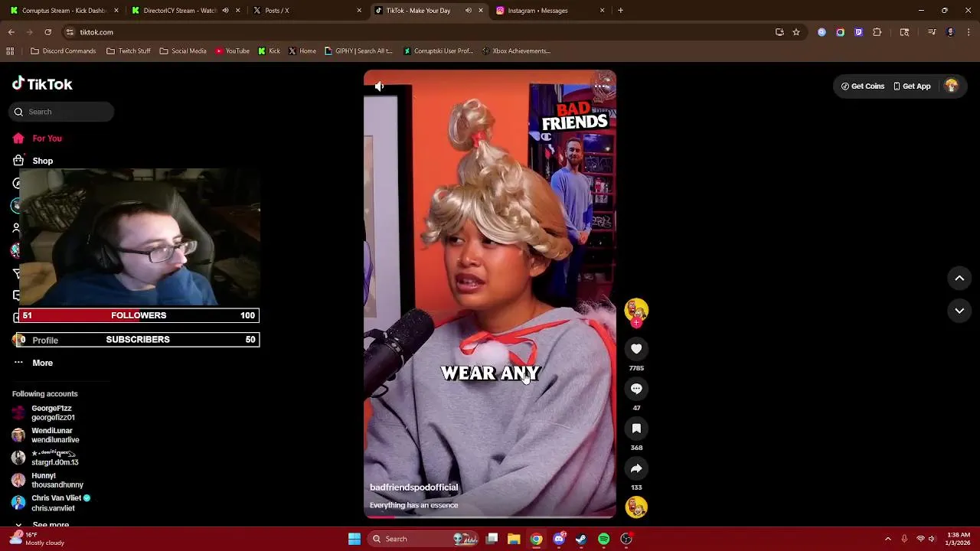Open the Xbox Achievements bookmark
980x551 pixels.
coord(516,51)
